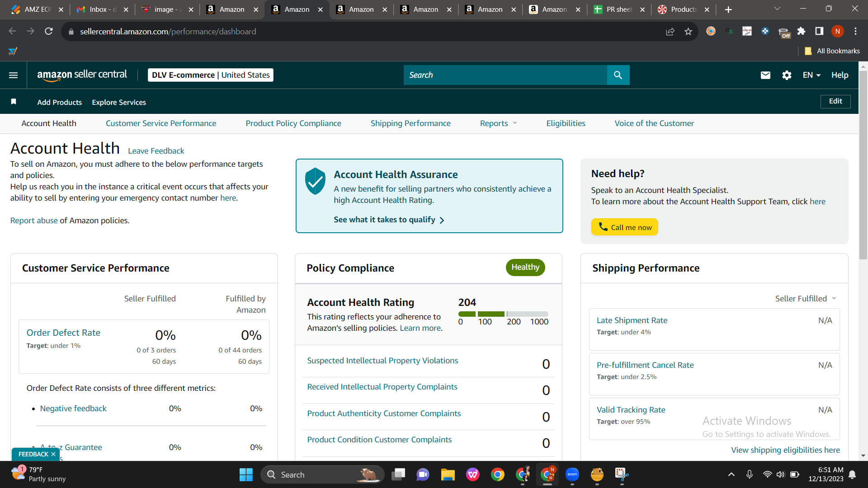Click the search magnifier button
The image size is (868, 488).
(618, 75)
